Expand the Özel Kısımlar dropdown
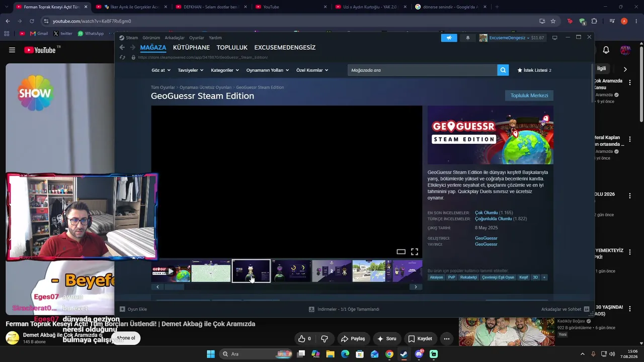The height and width of the screenshot is (362, 644). pos(312,70)
